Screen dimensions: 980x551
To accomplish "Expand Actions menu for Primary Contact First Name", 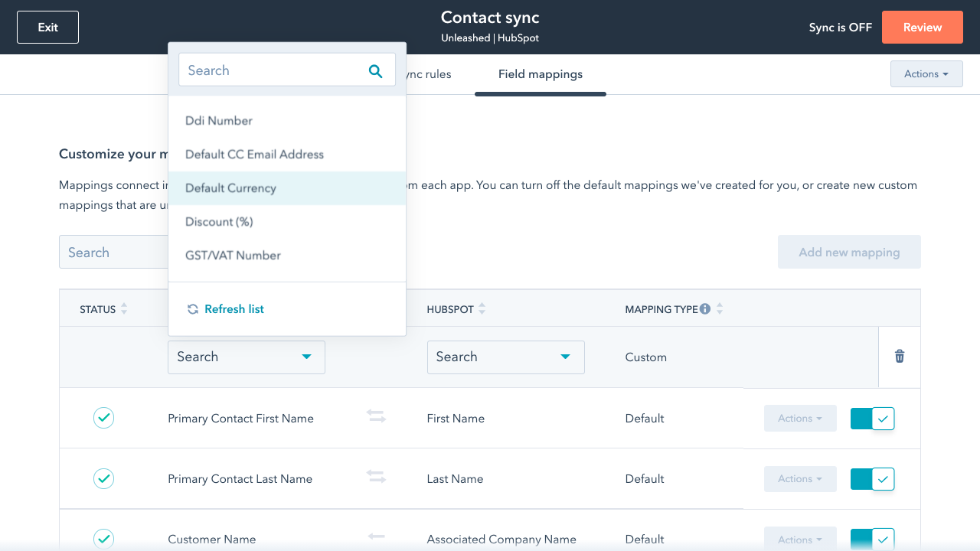I will pos(799,419).
